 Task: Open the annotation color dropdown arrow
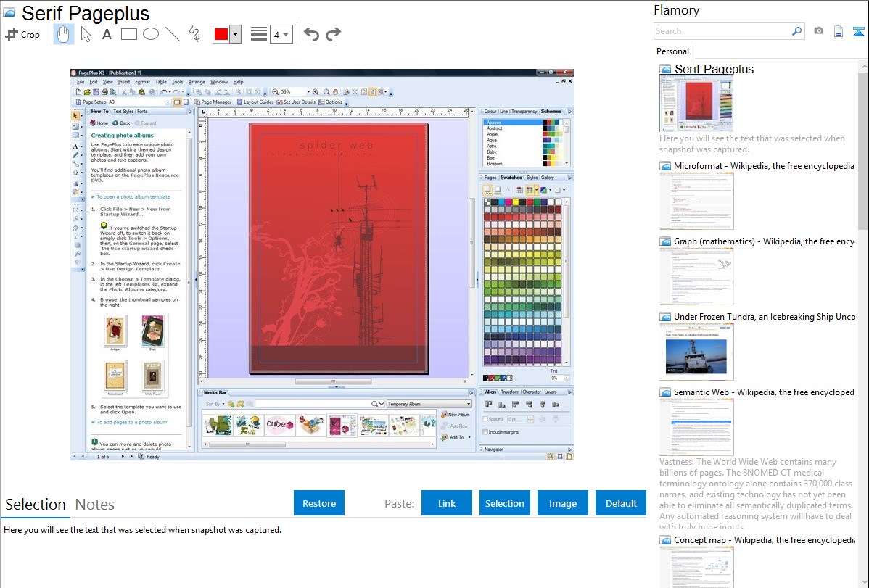click(235, 34)
